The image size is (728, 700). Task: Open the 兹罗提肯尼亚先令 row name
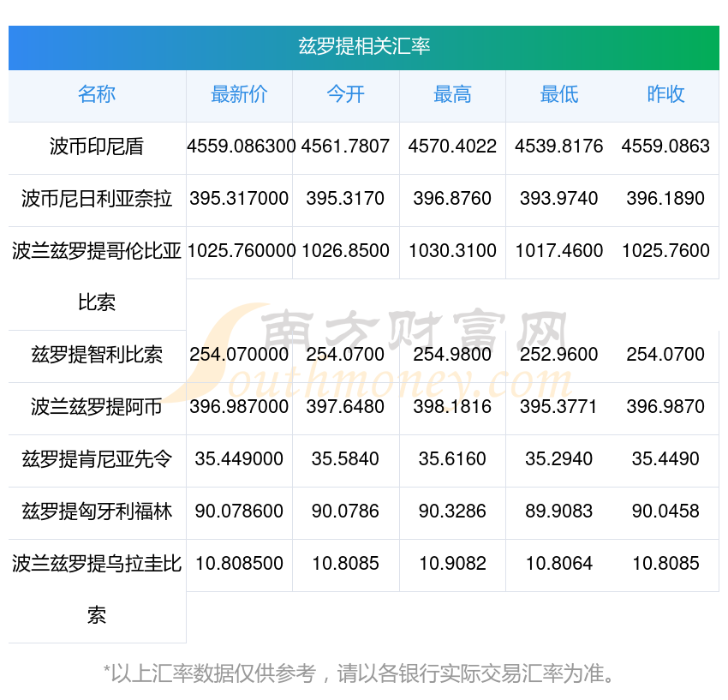(x=97, y=460)
